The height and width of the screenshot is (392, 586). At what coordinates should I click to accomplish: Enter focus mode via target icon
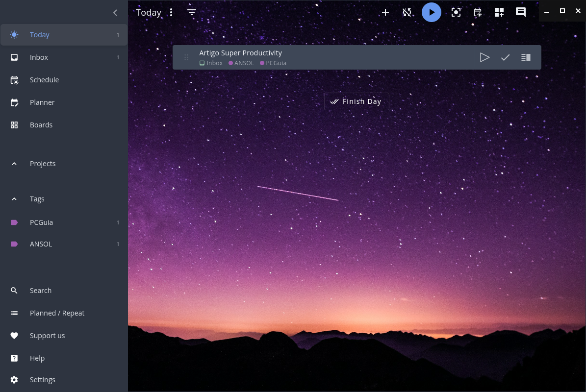tap(456, 13)
